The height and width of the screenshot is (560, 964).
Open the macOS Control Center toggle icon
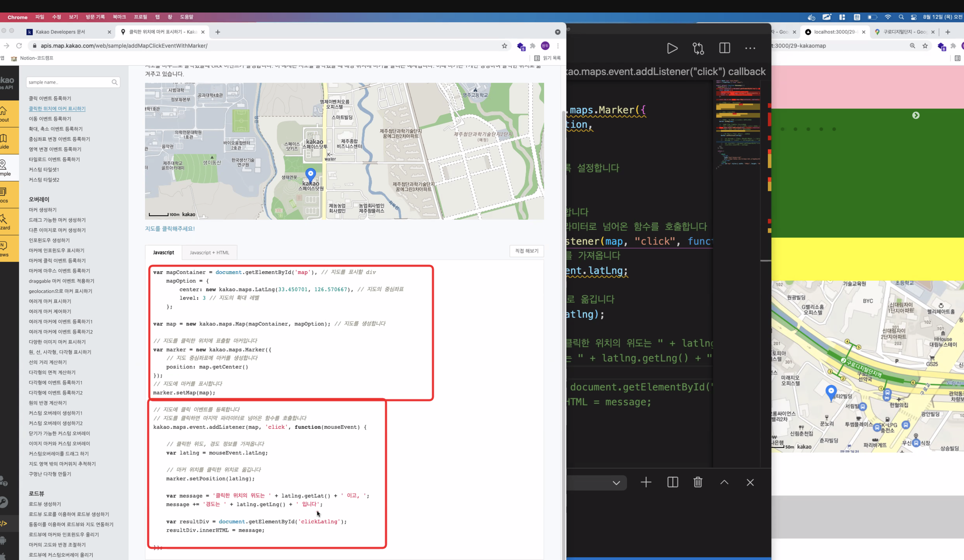(x=914, y=17)
